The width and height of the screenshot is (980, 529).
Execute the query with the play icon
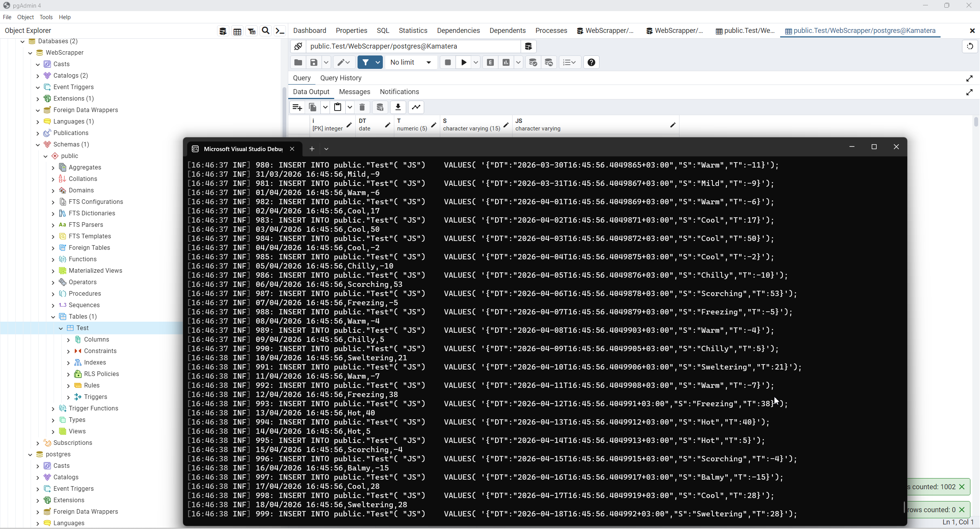click(463, 62)
